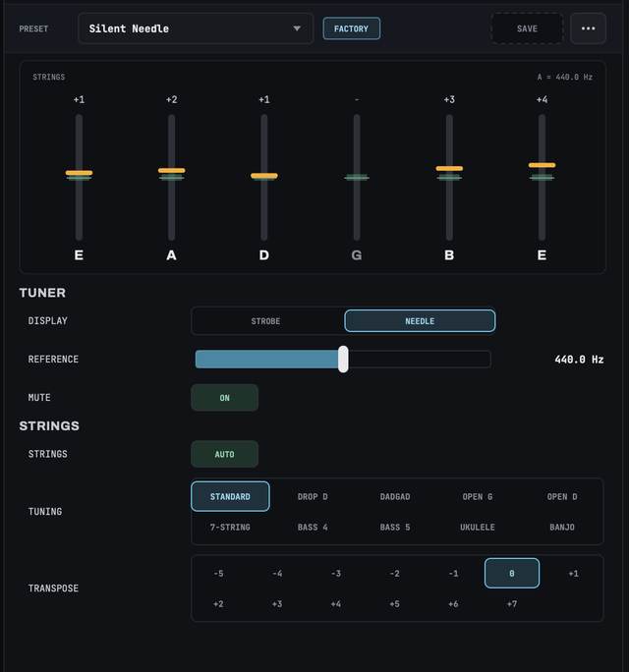Click the +2 offset value above A string

(172, 100)
